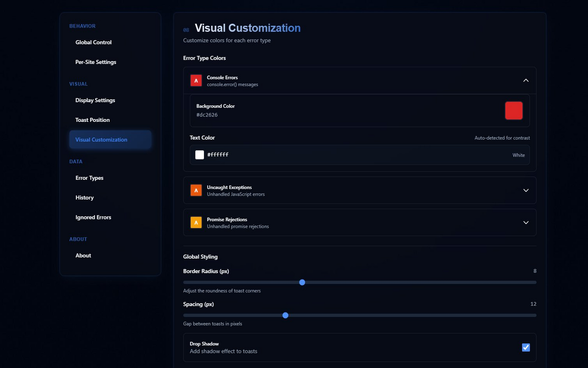Screen dimensions: 588x368
Task: Open the red background color picker
Action: [x=514, y=111]
